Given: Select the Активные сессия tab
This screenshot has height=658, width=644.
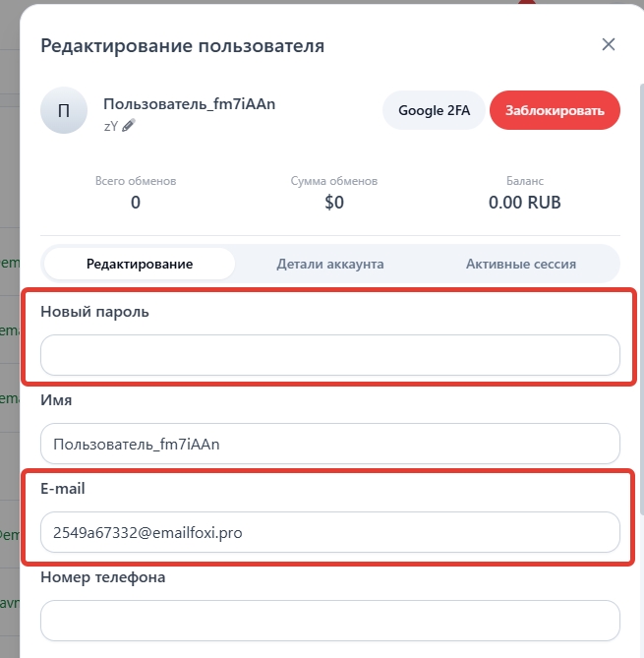Looking at the screenshot, I should [521, 264].
